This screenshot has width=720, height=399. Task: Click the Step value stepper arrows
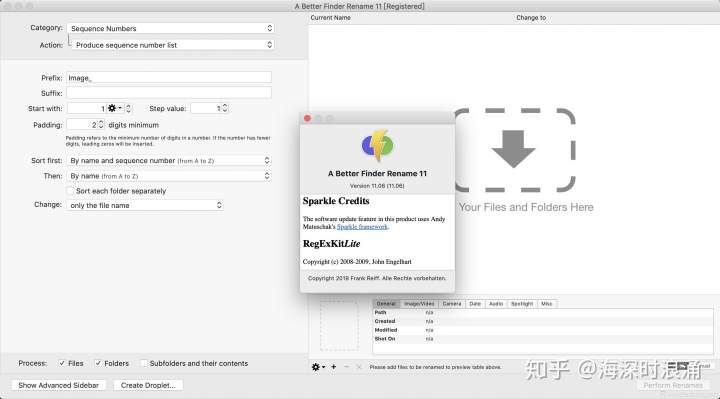[x=225, y=108]
